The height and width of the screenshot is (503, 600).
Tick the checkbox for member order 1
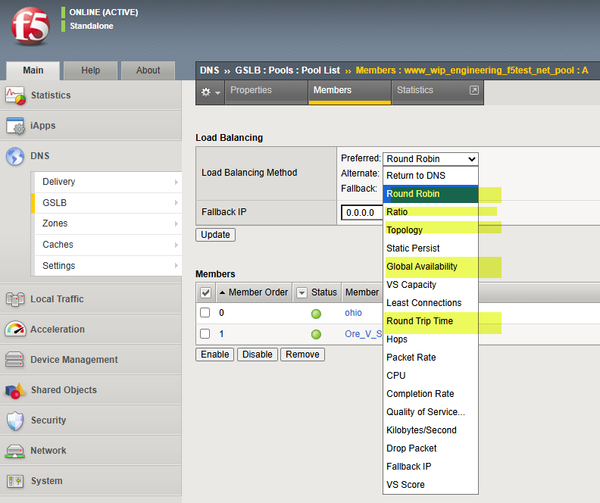point(205,334)
